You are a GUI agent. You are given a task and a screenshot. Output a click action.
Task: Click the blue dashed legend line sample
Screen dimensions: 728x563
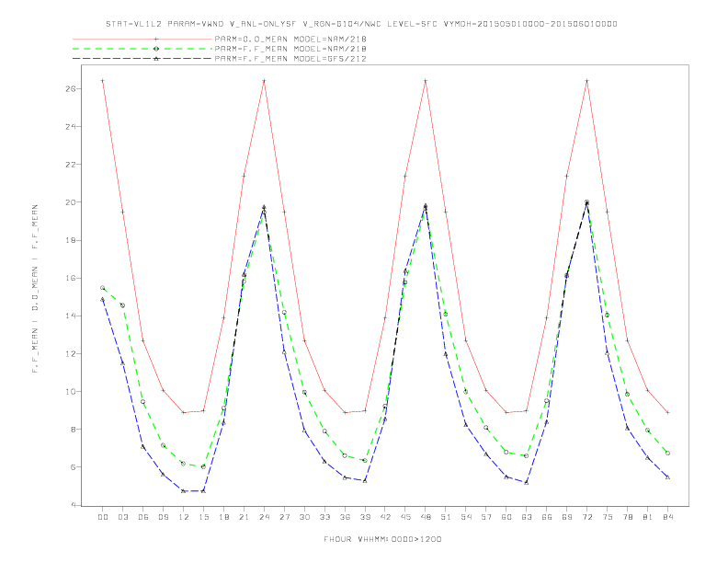(142, 59)
